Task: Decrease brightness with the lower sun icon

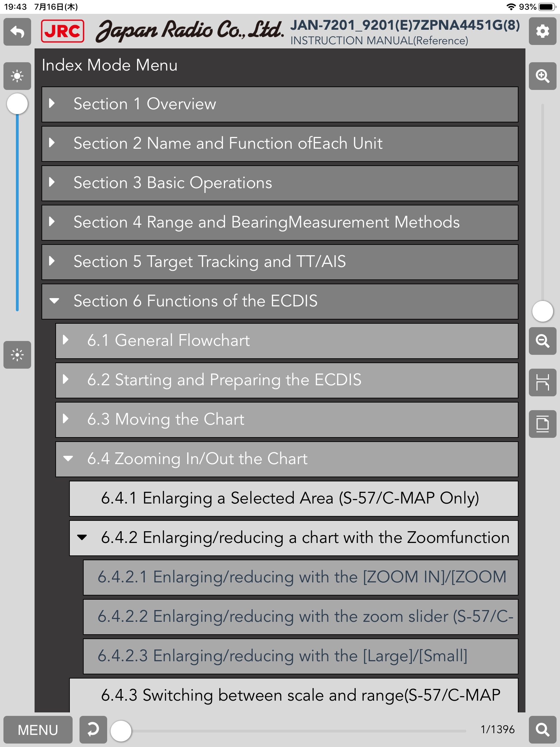Action: (17, 355)
